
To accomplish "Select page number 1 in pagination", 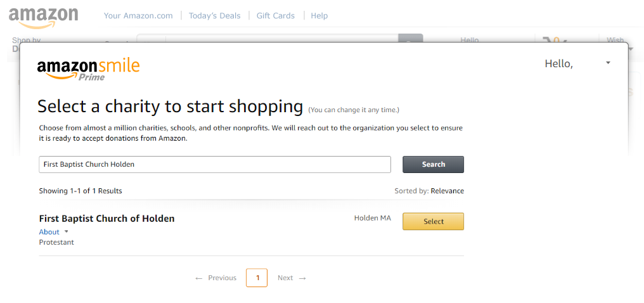I will click(257, 278).
